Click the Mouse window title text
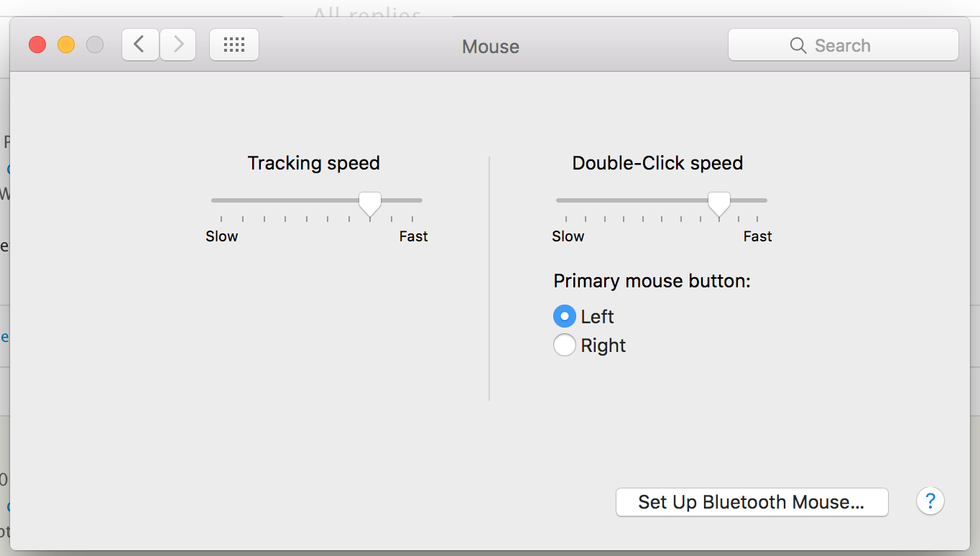 [x=491, y=47]
